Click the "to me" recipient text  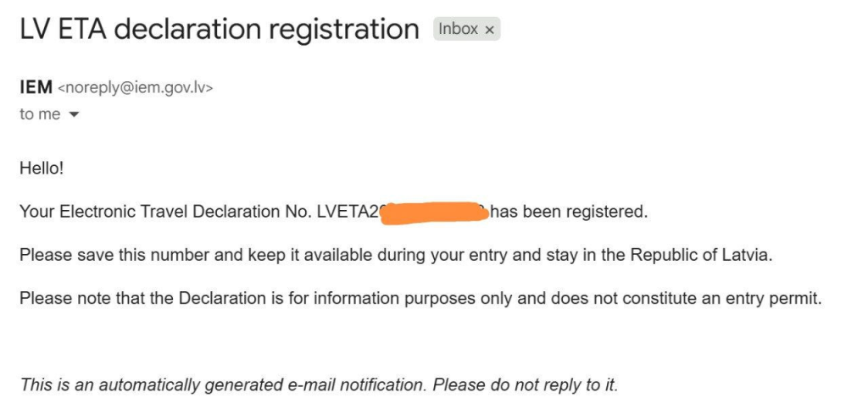[40, 114]
